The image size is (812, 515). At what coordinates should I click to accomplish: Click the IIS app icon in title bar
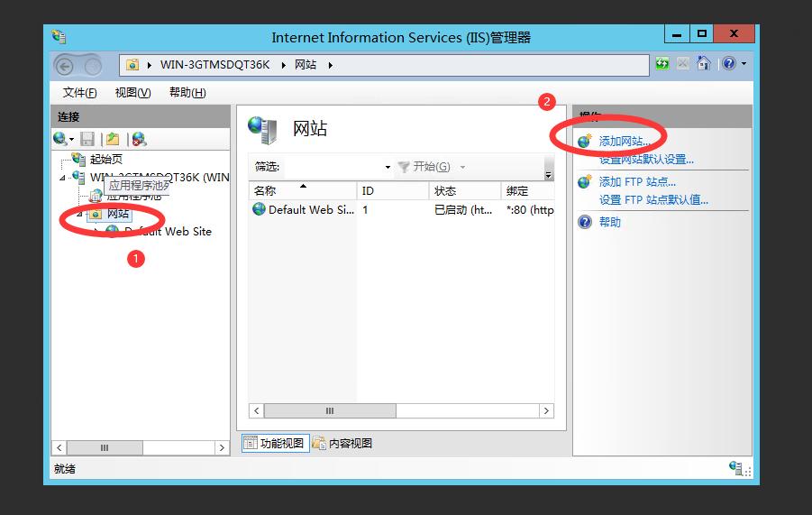[59, 37]
